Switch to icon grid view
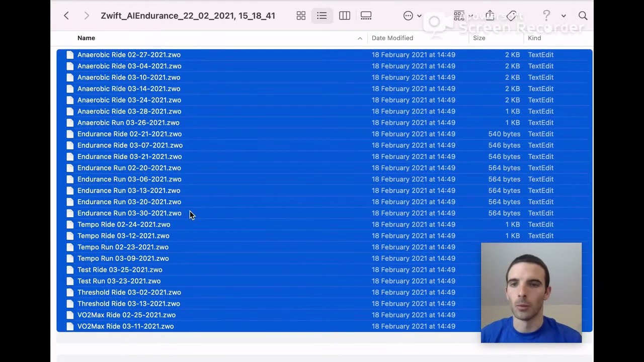This screenshot has height=362, width=644. [x=301, y=16]
